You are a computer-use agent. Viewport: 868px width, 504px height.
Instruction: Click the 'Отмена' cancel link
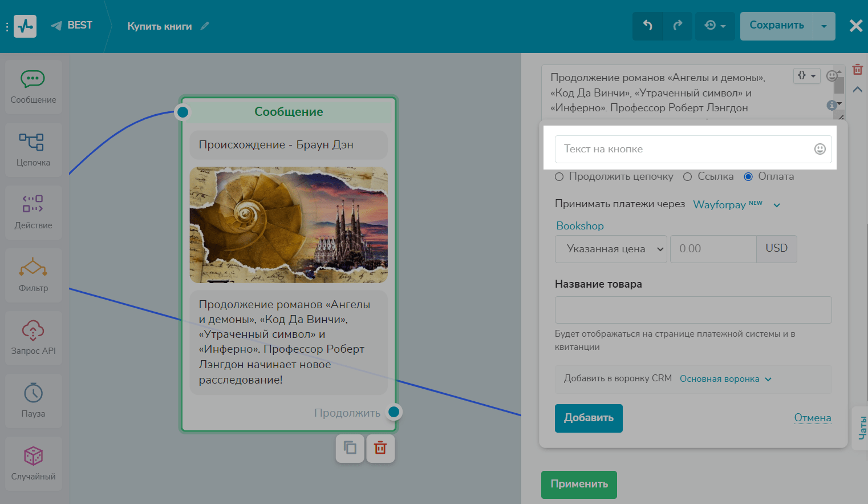pyautogui.click(x=812, y=418)
